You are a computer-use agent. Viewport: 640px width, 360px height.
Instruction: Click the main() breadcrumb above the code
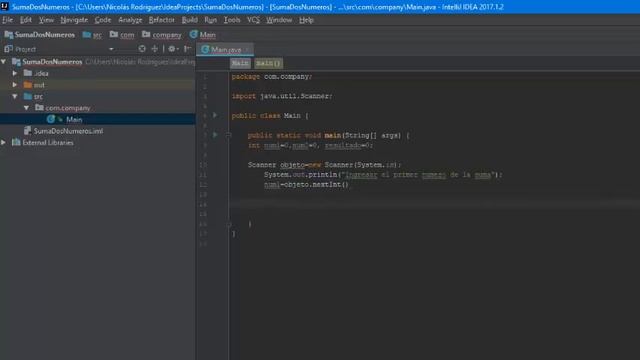(269, 63)
